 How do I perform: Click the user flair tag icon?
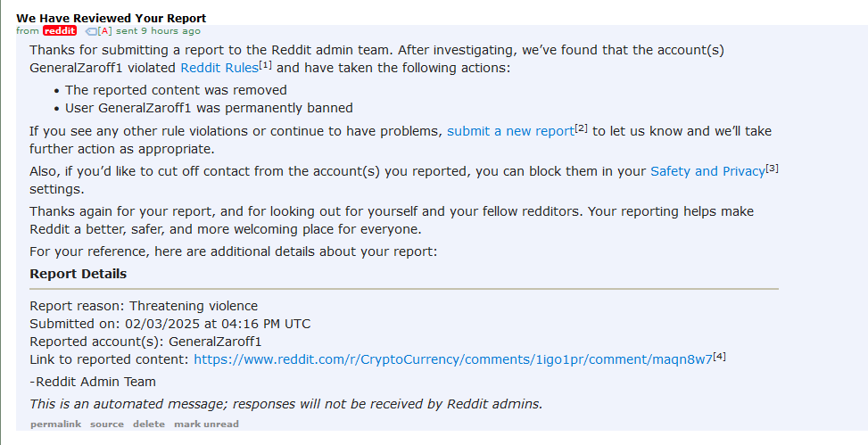[89, 31]
